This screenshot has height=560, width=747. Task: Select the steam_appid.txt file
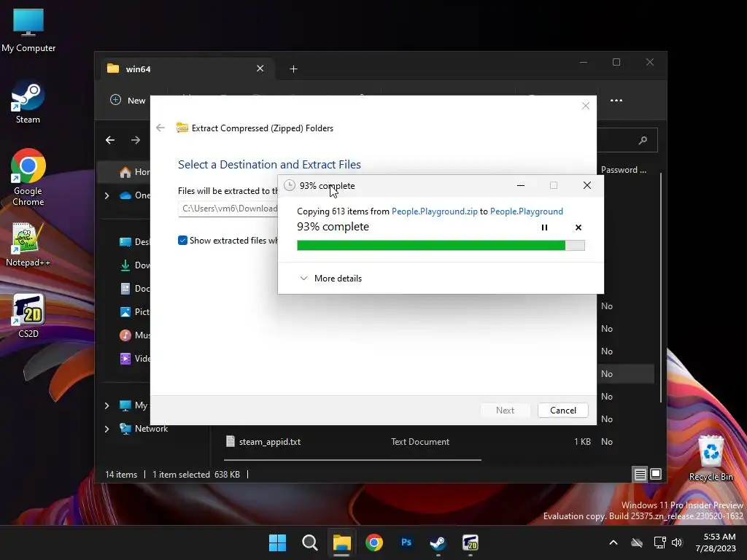270,442
